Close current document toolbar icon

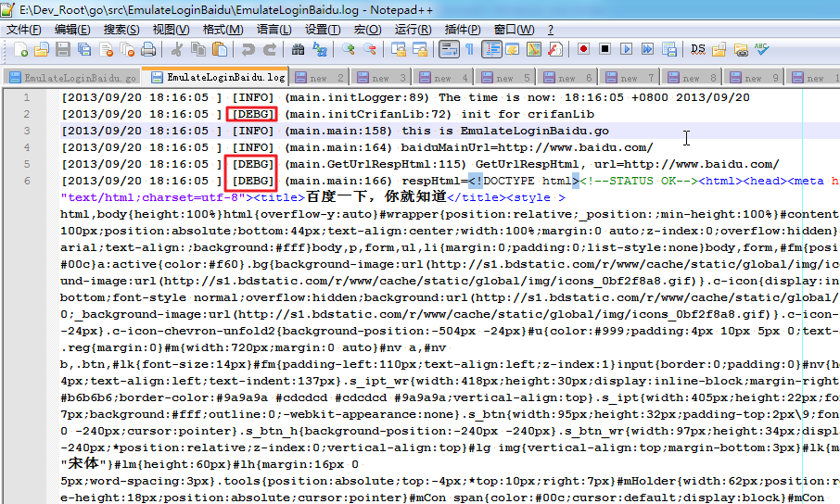tap(106, 50)
